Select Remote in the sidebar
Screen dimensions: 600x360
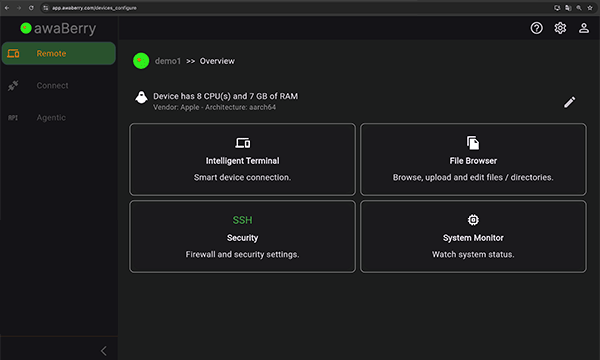point(59,53)
